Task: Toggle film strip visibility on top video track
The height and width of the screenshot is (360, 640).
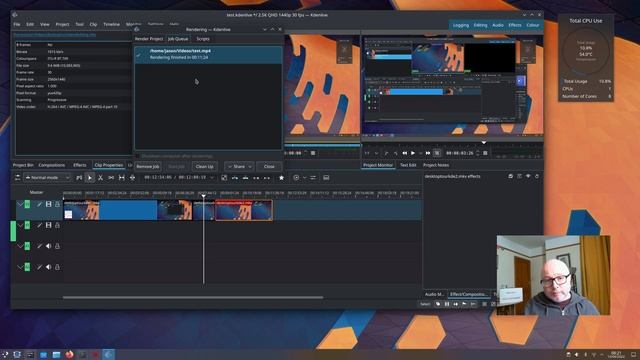Action: click(48, 204)
